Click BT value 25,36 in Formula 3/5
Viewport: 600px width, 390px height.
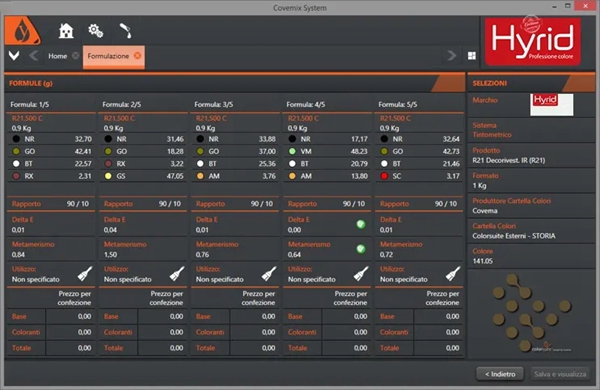pyautogui.click(x=267, y=164)
